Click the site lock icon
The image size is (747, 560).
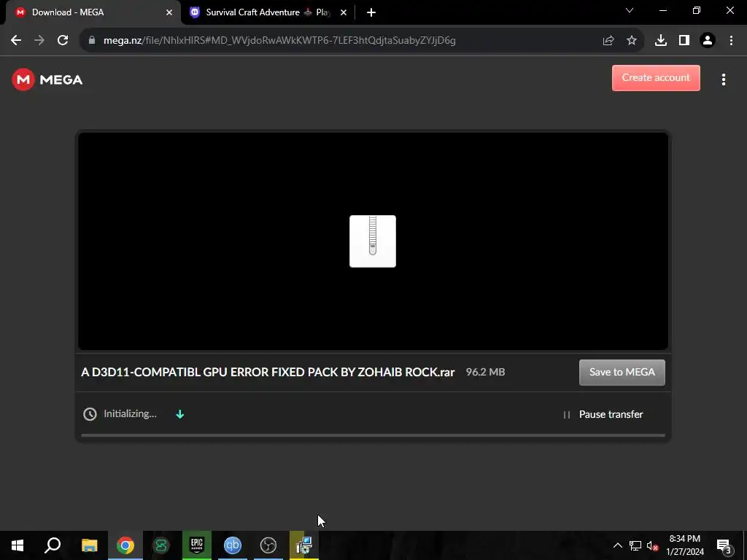(92, 41)
